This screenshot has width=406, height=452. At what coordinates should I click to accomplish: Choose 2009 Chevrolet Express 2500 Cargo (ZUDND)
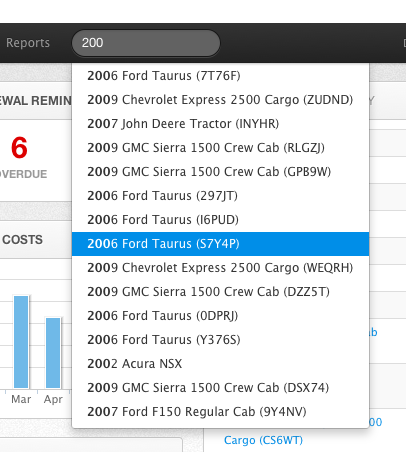[x=220, y=100]
